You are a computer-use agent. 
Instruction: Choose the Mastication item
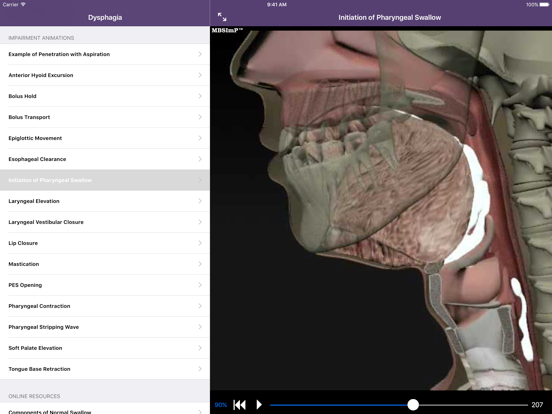click(x=105, y=264)
